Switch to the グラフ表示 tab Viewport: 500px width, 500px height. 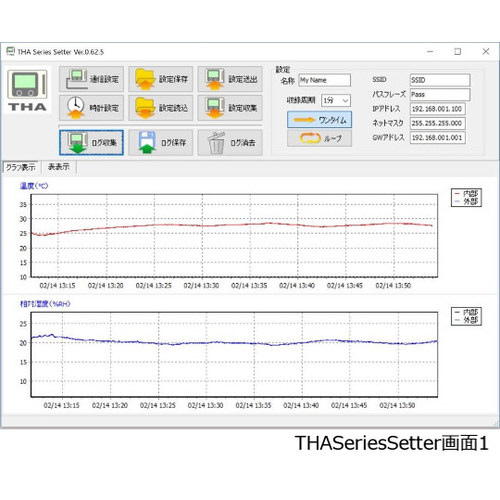20,167
